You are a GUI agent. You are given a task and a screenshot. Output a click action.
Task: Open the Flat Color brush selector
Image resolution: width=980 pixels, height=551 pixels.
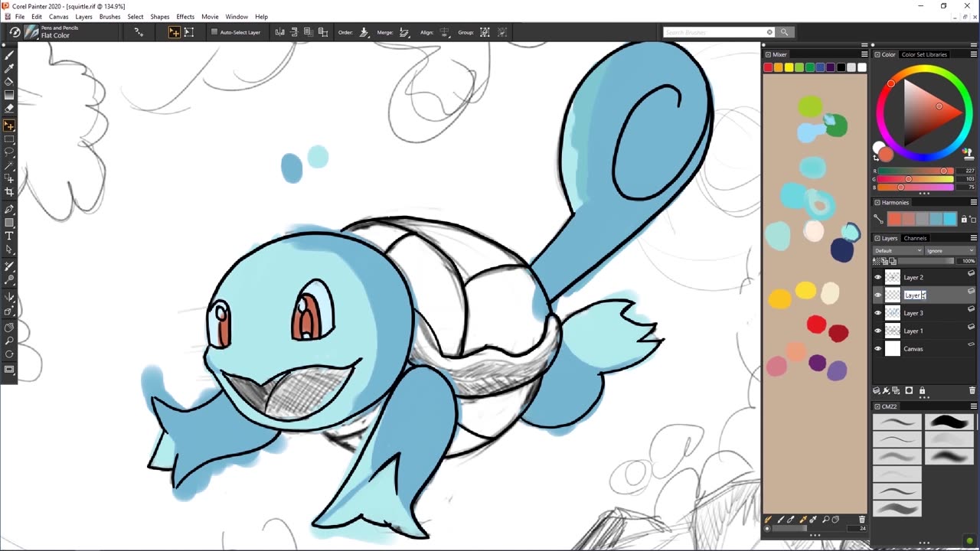click(31, 32)
